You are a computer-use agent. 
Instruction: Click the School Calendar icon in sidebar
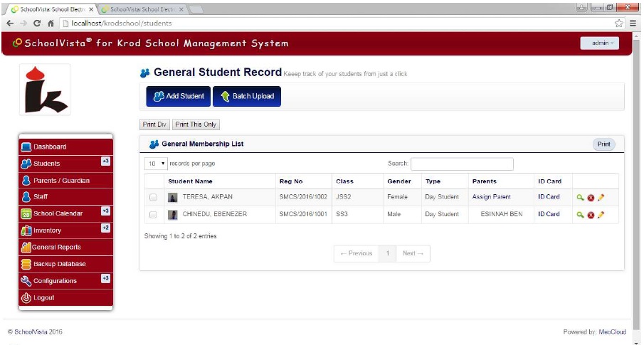tap(26, 213)
